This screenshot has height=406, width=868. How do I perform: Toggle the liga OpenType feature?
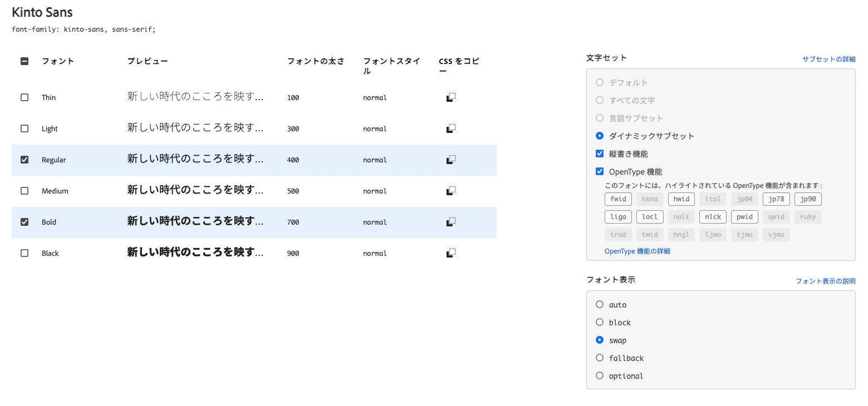618,217
